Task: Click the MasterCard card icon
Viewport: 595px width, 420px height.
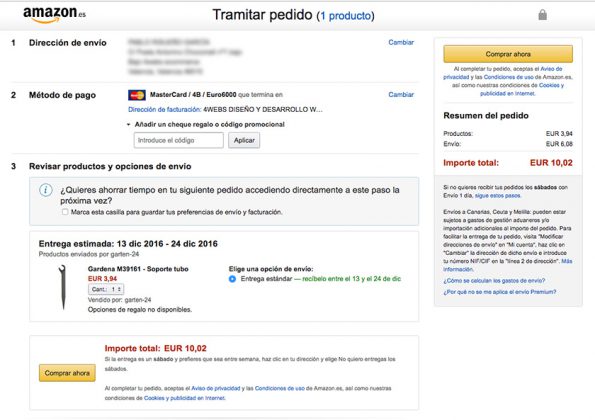Action: tap(137, 95)
